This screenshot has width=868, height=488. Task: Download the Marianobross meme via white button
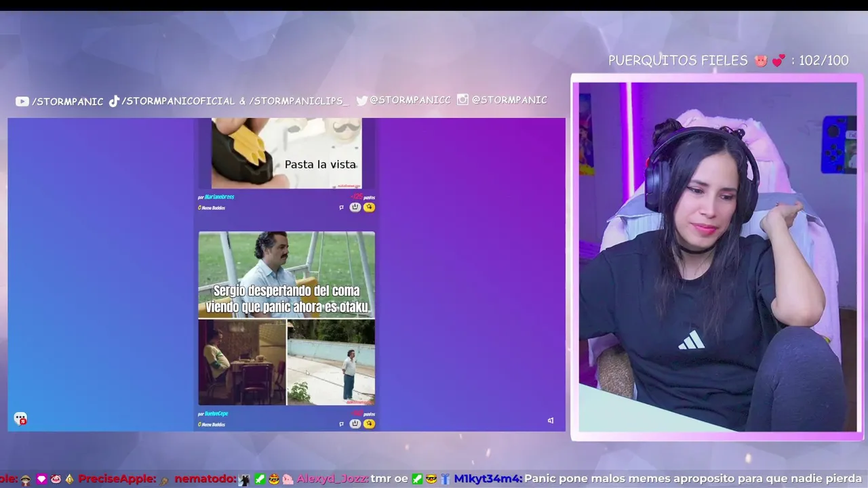click(x=355, y=207)
